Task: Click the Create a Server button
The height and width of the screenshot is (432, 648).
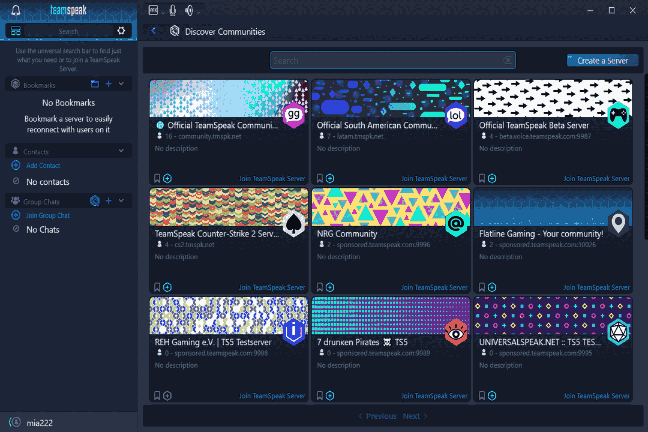Action: (602, 61)
